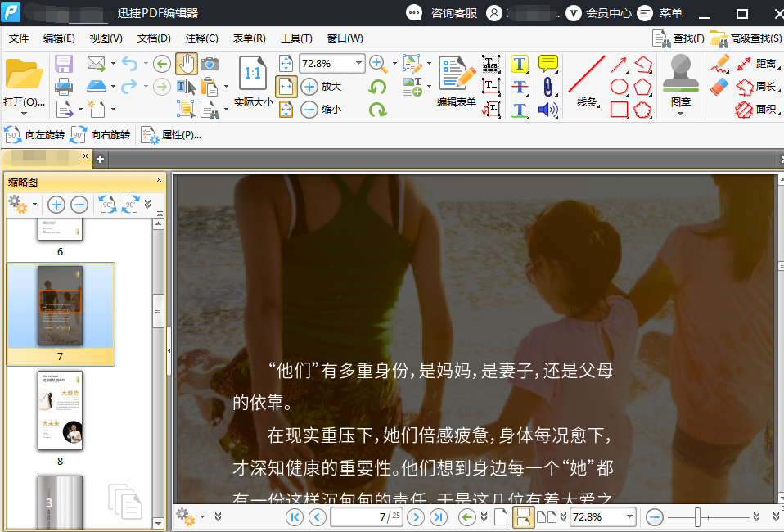Zoom in with the 放大 button
This screenshot has height=532, width=784.
coord(322,87)
